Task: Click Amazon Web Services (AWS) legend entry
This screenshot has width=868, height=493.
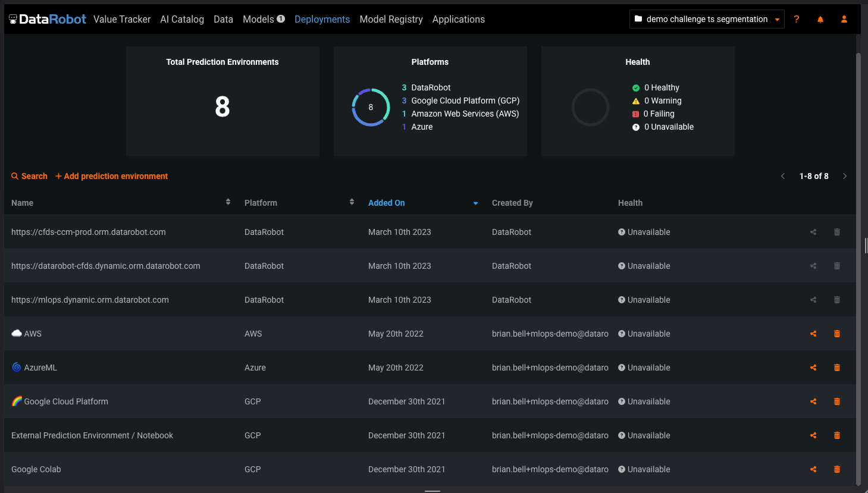Action: click(x=460, y=114)
